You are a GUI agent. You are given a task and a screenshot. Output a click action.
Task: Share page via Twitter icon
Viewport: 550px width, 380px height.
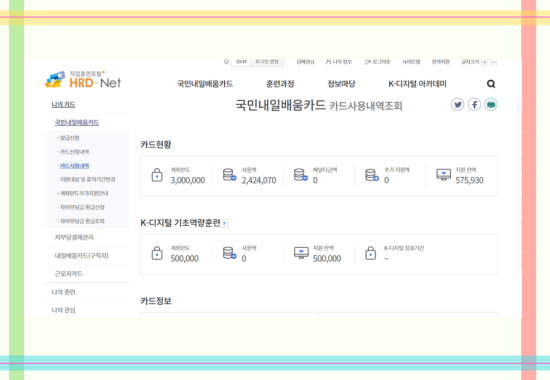[457, 105]
